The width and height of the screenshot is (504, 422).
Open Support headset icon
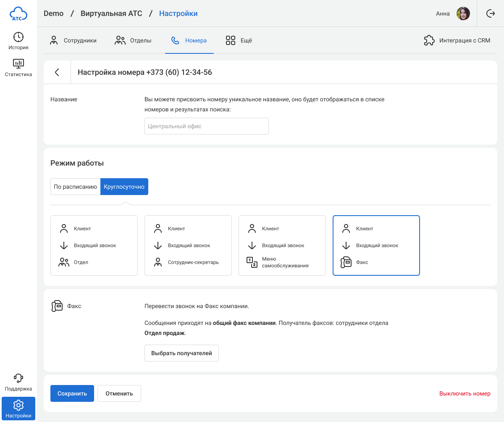[18, 378]
